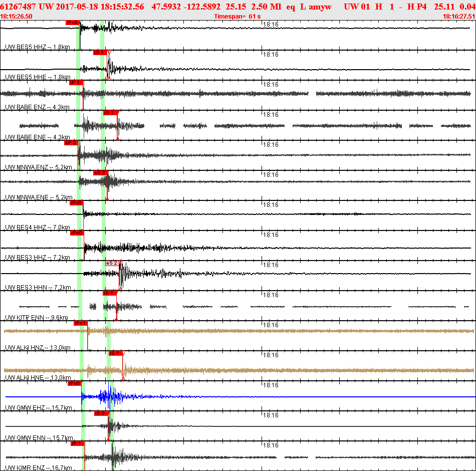Select the iP 1 pick flag on KIMR ENZ
This screenshot has width=476, height=471.
[77, 443]
